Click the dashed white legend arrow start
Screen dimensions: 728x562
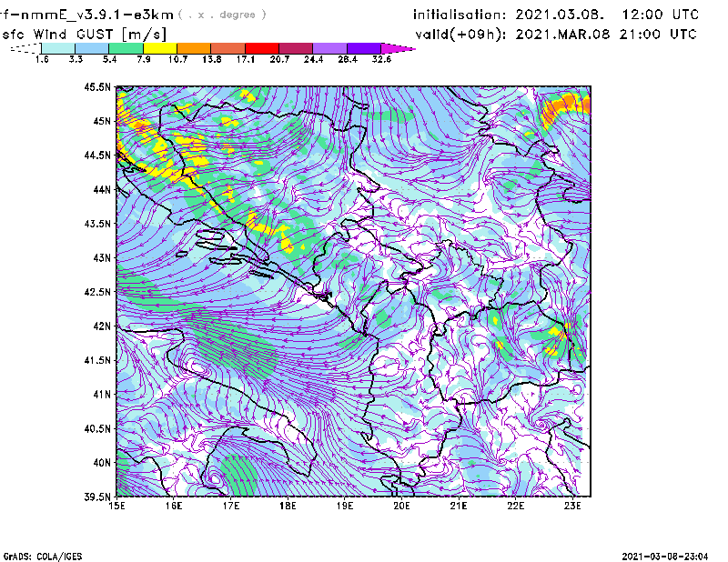[25, 48]
